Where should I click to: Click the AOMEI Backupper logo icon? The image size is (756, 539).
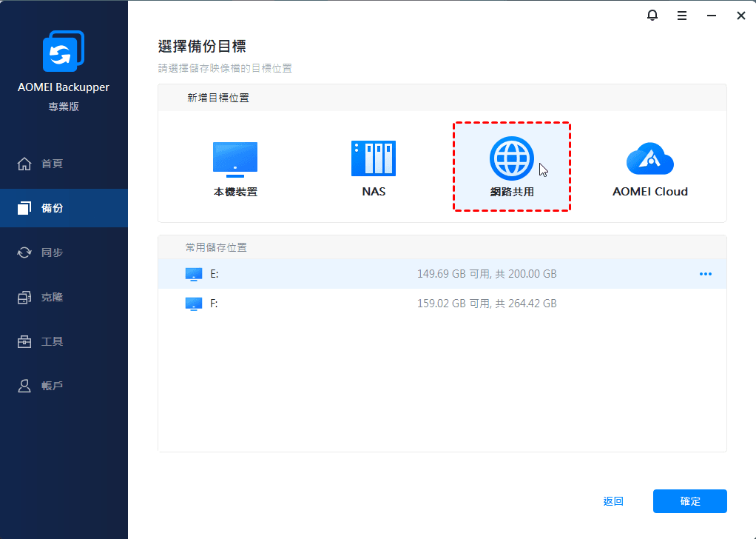tap(64, 51)
